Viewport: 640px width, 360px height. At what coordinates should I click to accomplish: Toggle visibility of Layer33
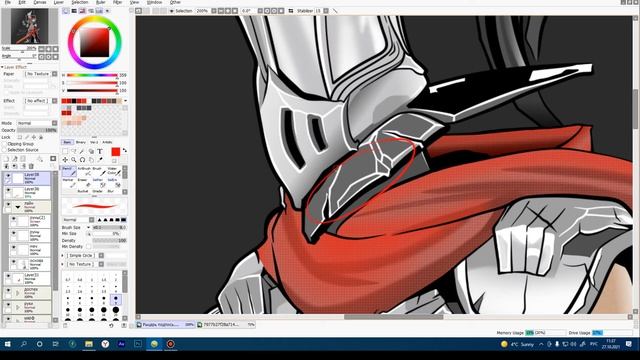pos(8,276)
